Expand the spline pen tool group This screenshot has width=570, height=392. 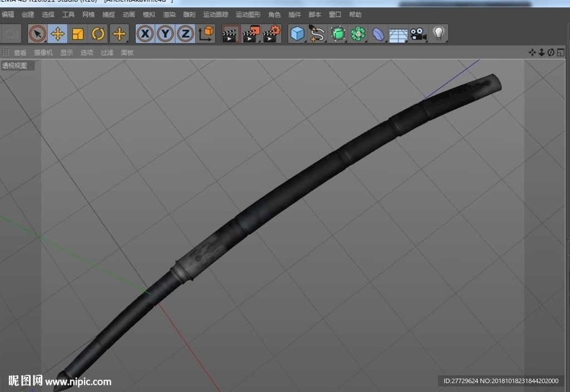(x=317, y=34)
